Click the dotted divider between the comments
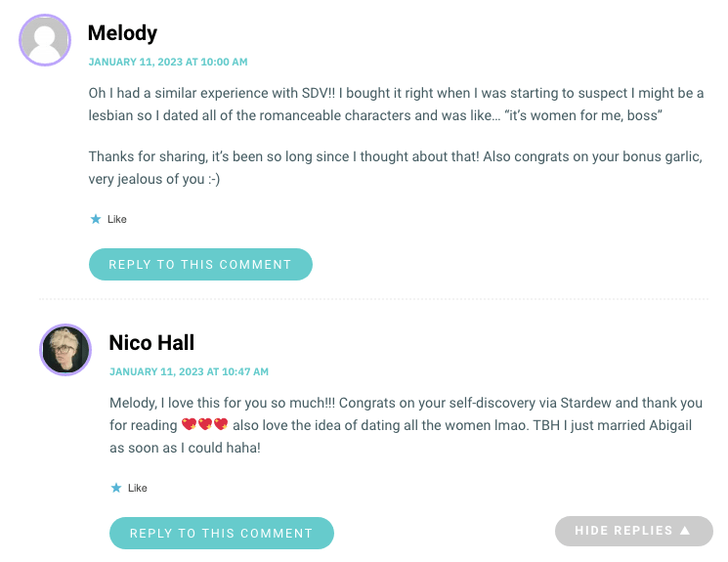Viewport: 728px width, 562px height. [373, 299]
